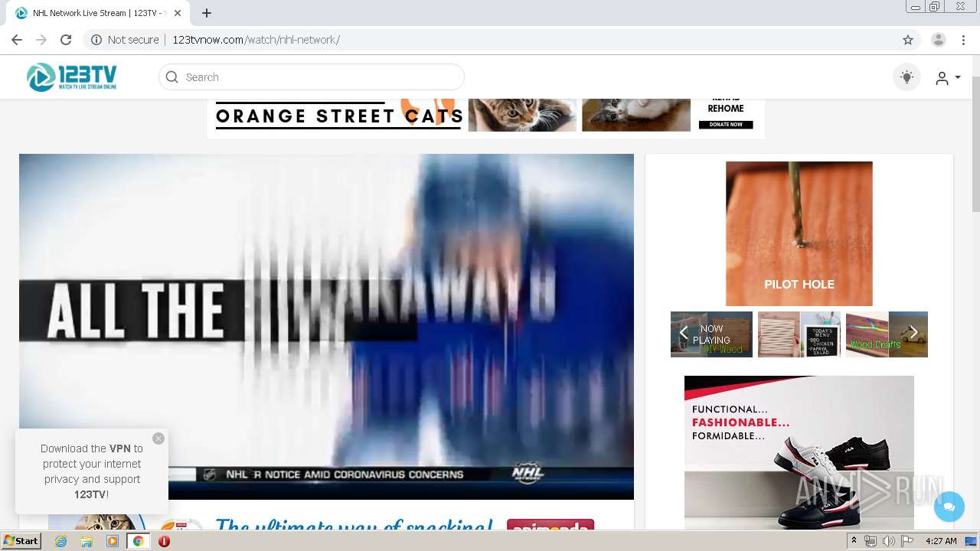Image resolution: width=980 pixels, height=551 pixels.
Task: Open the blue chat bubble widget
Action: 949,507
